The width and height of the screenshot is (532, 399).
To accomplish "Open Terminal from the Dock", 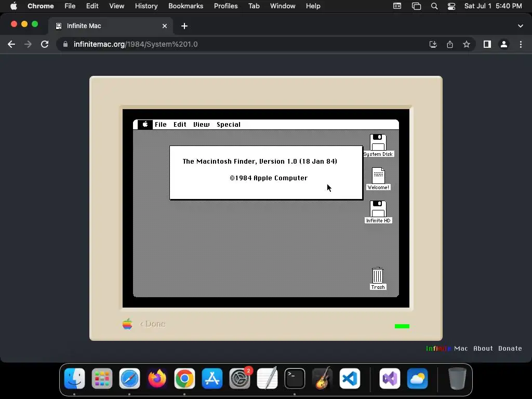I will pyautogui.click(x=295, y=378).
